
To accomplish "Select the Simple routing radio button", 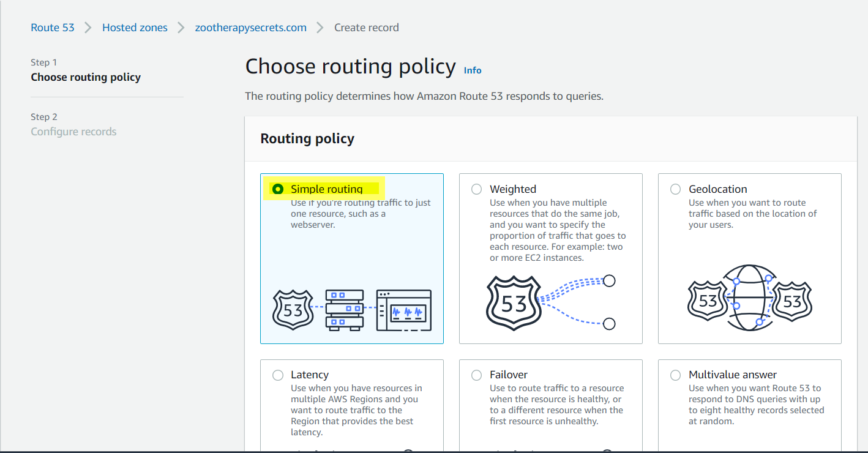I will (x=278, y=189).
